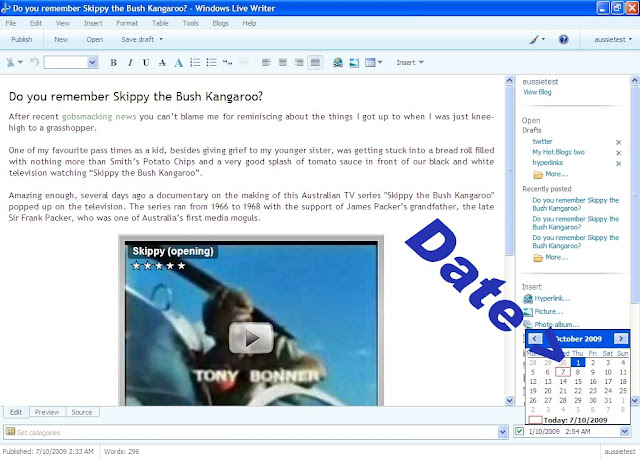640x459 pixels.
Task: Apply block quote formatting
Action: (228, 62)
